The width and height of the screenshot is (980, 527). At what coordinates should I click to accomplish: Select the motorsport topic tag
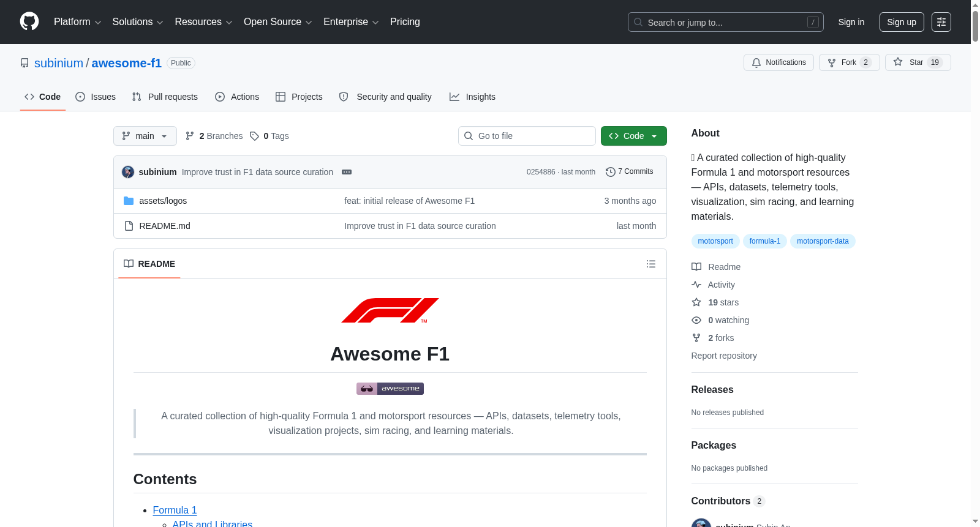pyautogui.click(x=715, y=241)
